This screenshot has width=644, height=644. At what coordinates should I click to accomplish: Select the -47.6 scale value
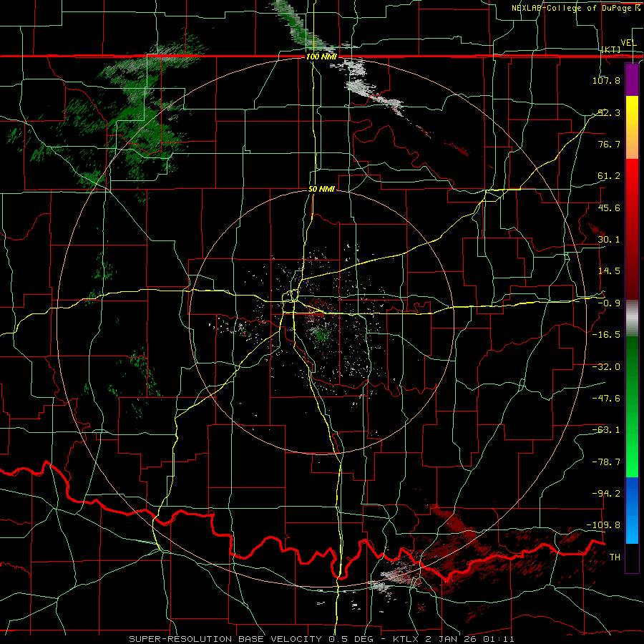[x=606, y=399]
